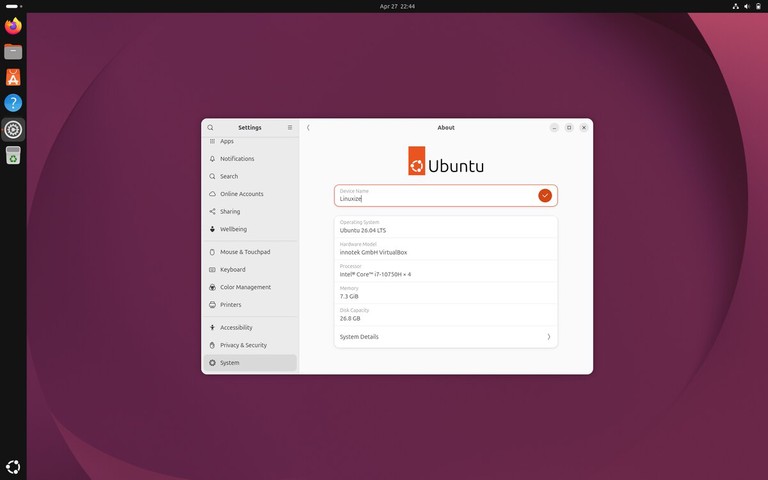Click the Accessibility figure icon
The width and height of the screenshot is (768, 480).
(x=212, y=327)
